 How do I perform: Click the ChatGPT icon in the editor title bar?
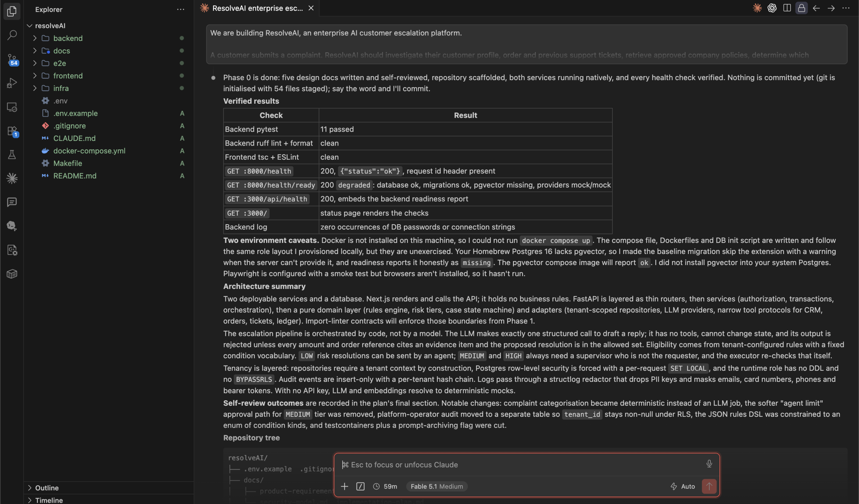point(772,8)
